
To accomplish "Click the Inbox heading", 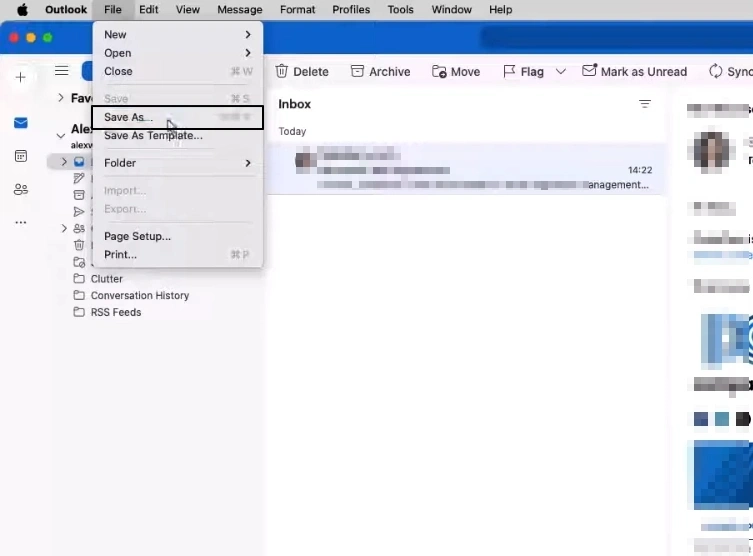I will (294, 104).
